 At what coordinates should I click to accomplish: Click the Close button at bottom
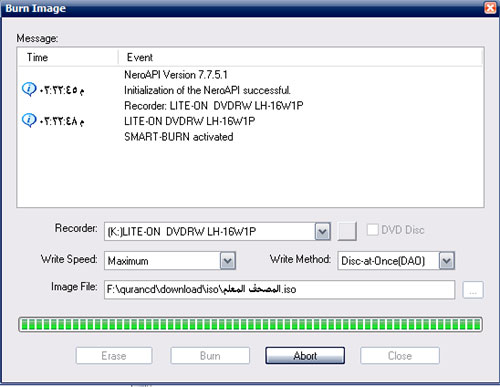(400, 356)
